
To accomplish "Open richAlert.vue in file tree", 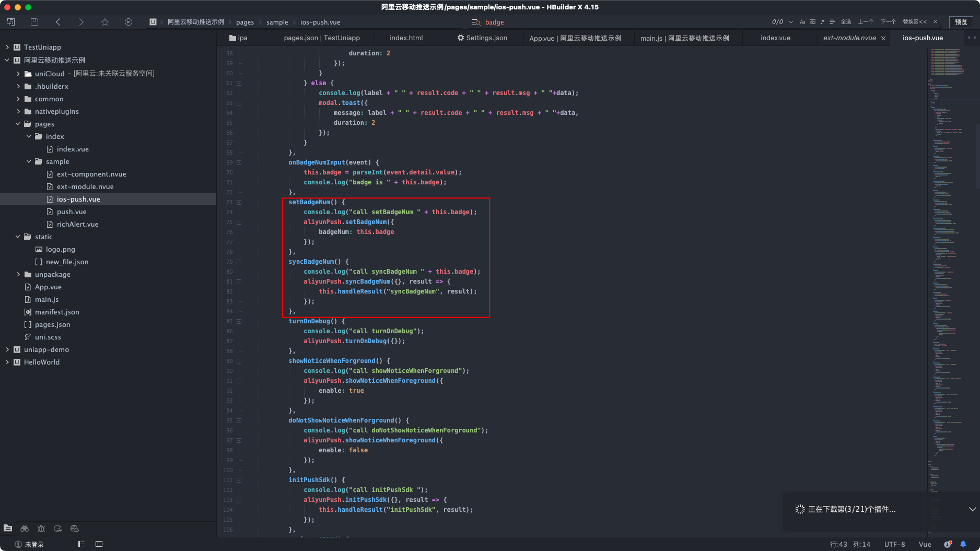I will coord(77,224).
